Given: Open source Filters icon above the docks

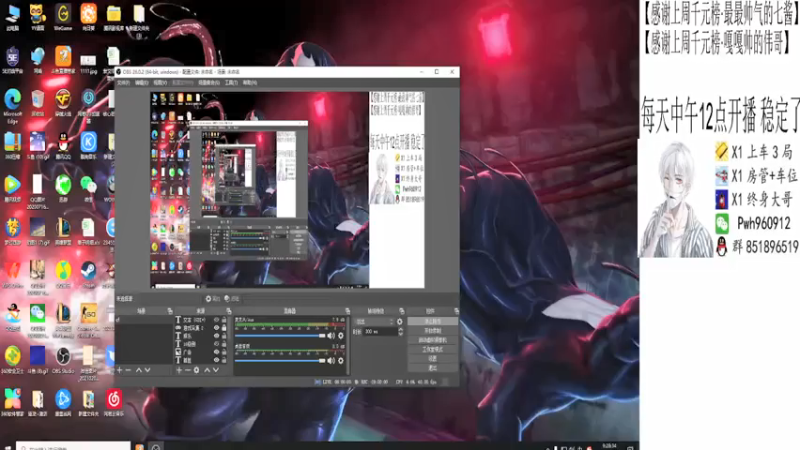Looking at the screenshot, I should [x=231, y=299].
